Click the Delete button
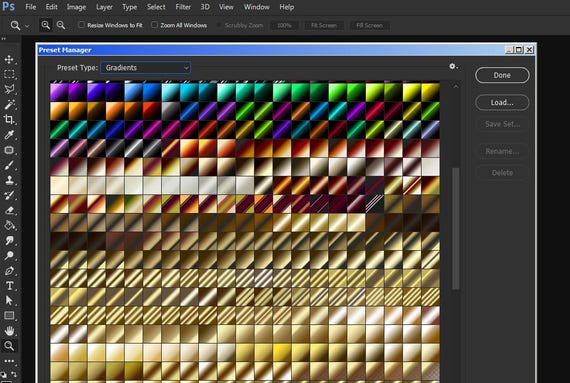The height and width of the screenshot is (383, 570). click(502, 173)
